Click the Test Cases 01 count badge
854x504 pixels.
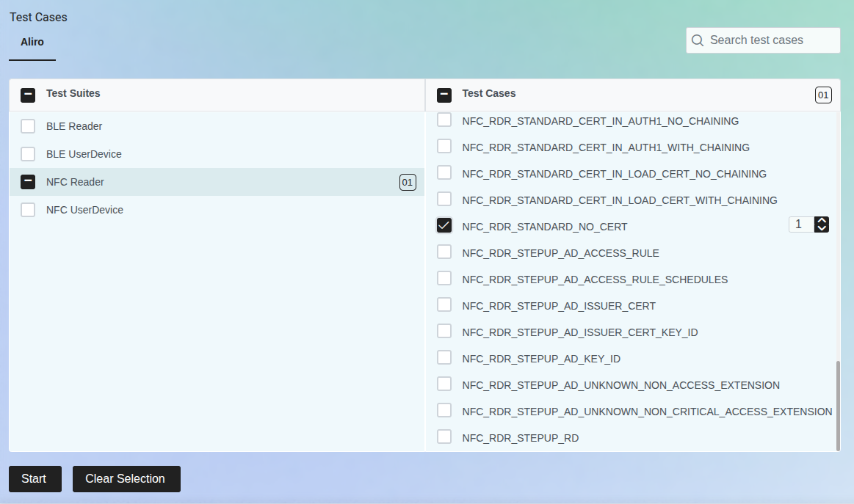click(x=823, y=95)
